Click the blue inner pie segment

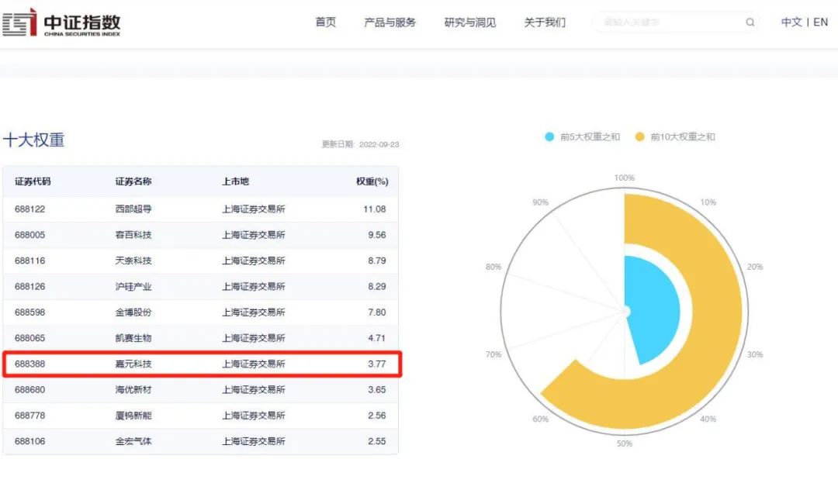click(x=652, y=310)
